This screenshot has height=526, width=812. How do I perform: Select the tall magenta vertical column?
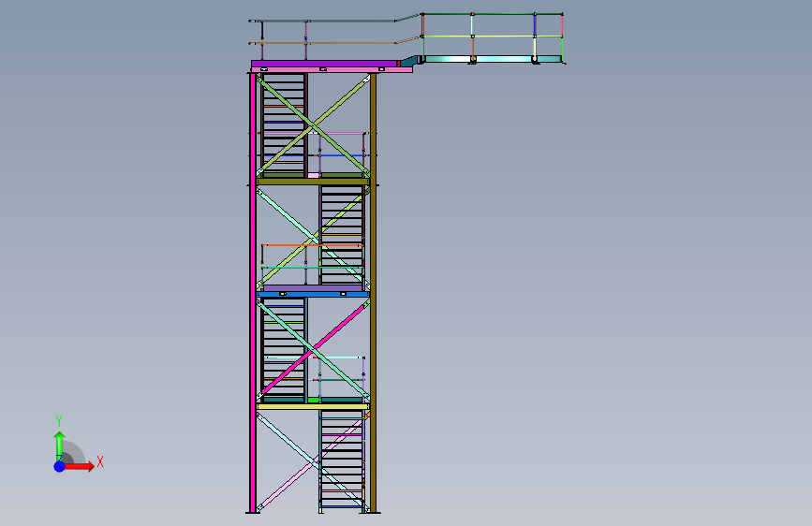[x=253, y=293]
